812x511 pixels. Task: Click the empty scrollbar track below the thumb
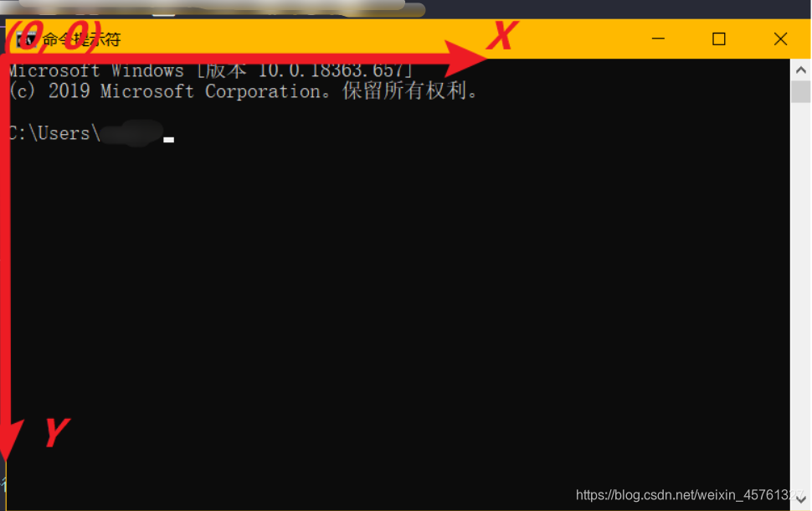pos(800,296)
